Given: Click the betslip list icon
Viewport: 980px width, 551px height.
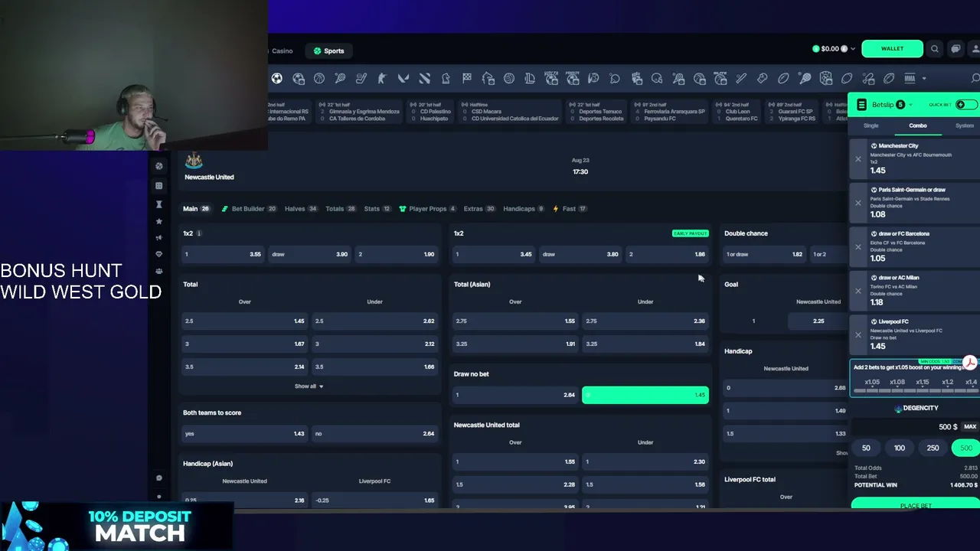Looking at the screenshot, I should click(861, 105).
